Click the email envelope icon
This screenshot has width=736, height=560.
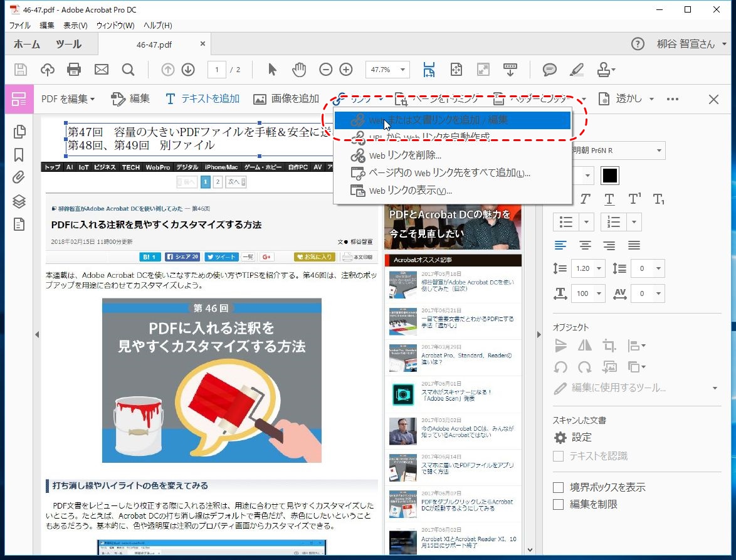[101, 70]
